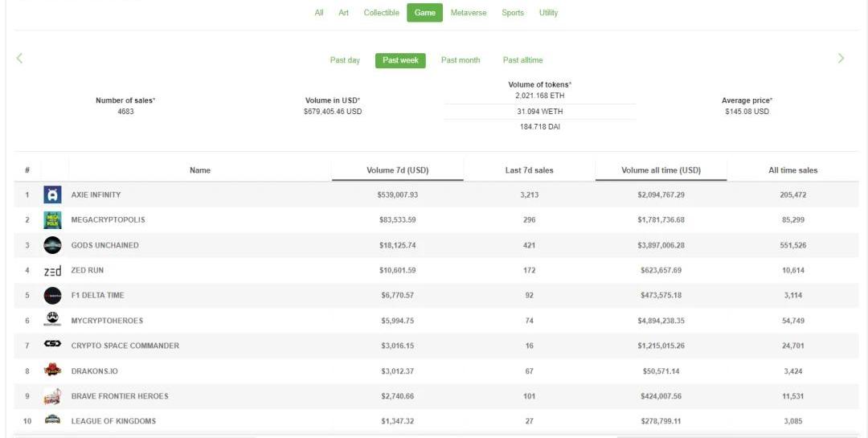868x438 pixels.
Task: Click the 4683 number of sales value
Action: click(125, 111)
